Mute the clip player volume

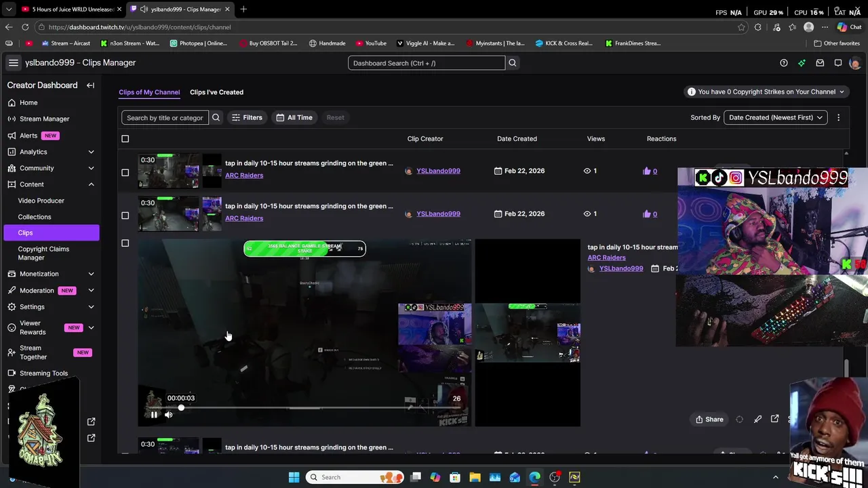click(169, 415)
